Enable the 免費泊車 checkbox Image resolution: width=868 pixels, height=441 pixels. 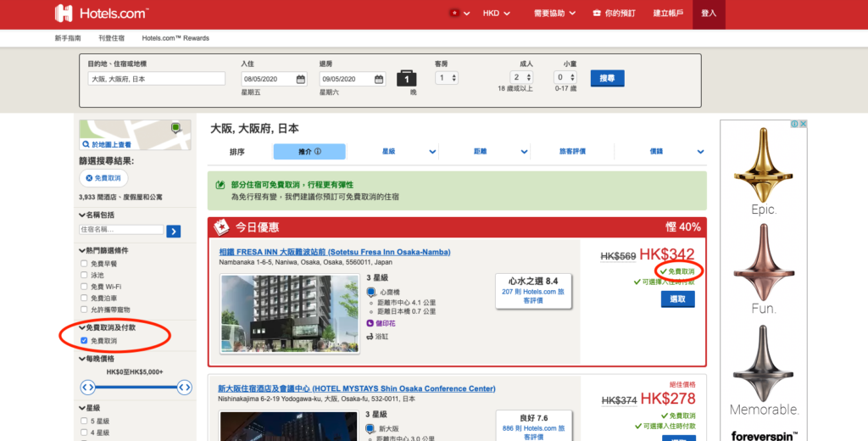tap(84, 298)
